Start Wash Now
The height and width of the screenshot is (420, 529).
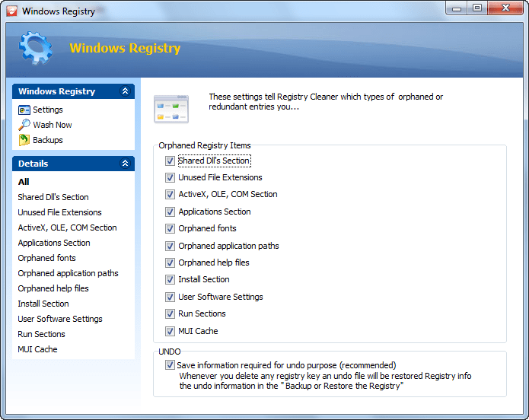point(53,125)
